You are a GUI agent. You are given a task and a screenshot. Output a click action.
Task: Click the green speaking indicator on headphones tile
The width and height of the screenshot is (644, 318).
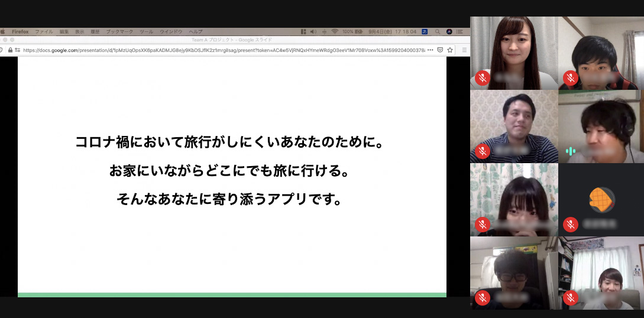571,151
